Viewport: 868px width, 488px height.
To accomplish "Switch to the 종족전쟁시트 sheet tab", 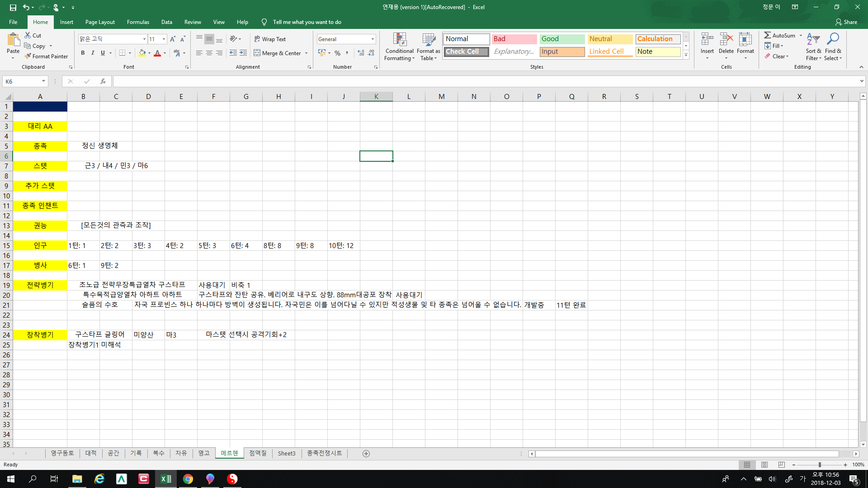I will click(324, 453).
